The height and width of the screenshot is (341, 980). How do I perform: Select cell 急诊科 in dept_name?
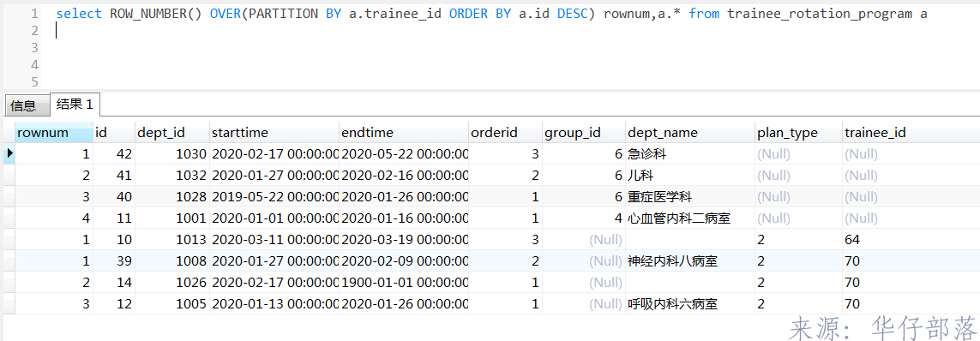(x=689, y=154)
